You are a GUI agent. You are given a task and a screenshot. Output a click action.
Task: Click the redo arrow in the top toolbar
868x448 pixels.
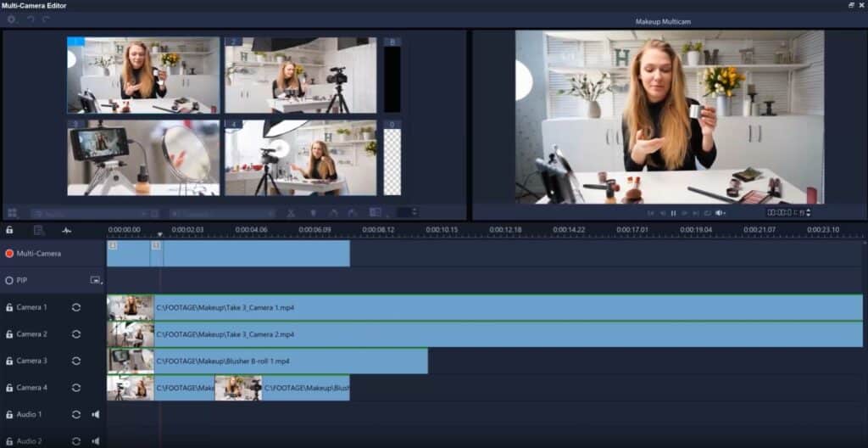[x=46, y=19]
